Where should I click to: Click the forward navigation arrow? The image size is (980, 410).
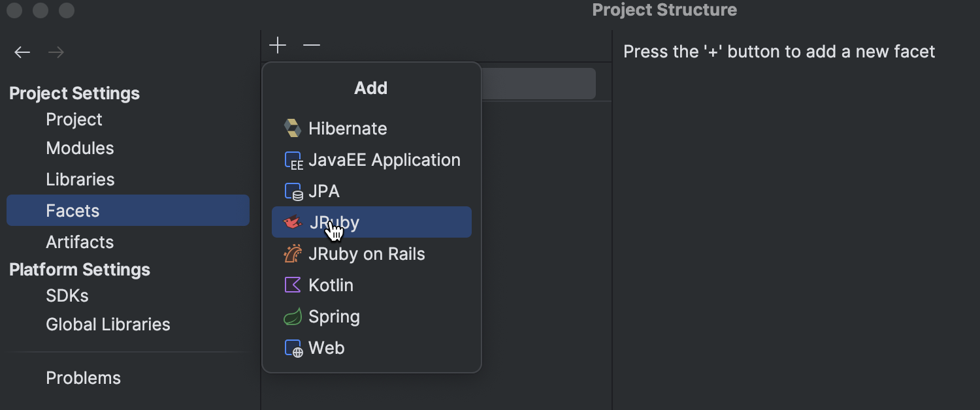tap(56, 52)
